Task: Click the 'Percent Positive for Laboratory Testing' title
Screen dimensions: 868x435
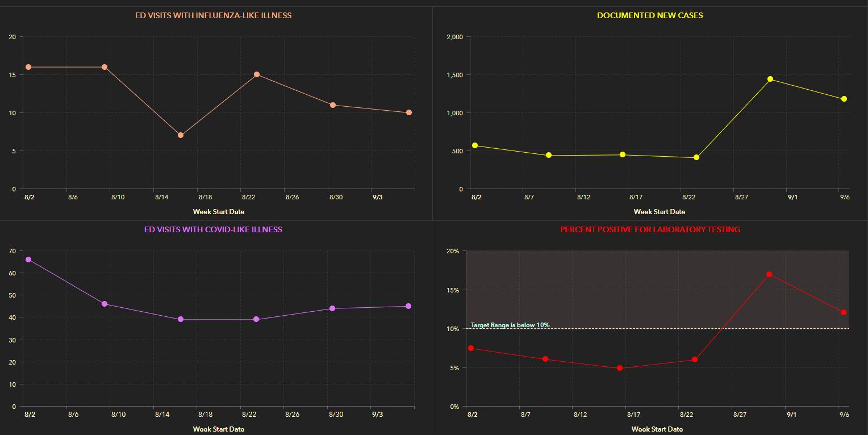Action: tap(650, 229)
